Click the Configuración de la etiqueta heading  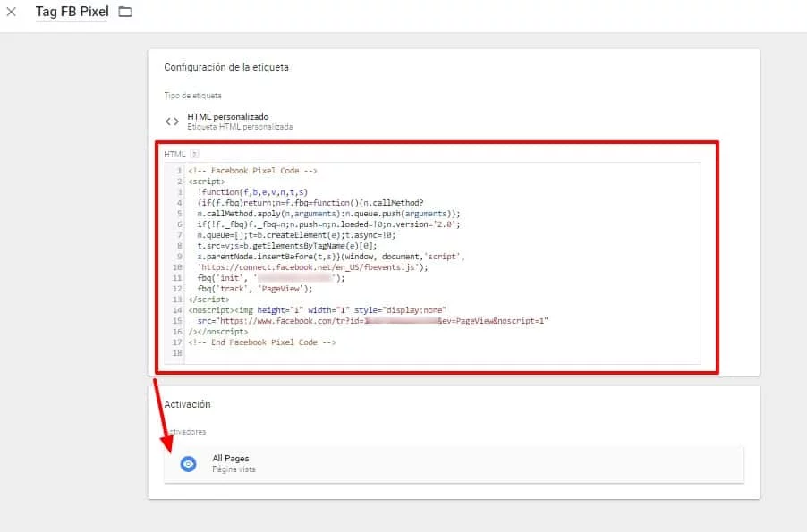coord(226,67)
